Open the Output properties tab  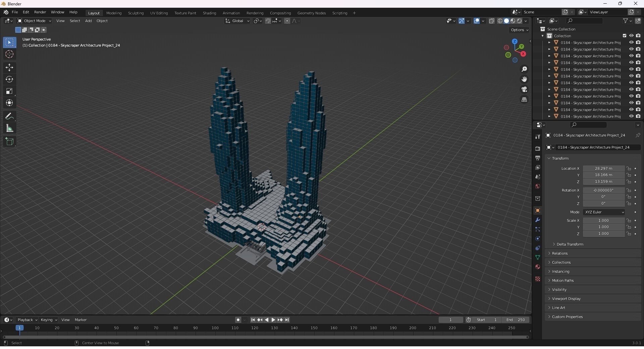pos(538,158)
